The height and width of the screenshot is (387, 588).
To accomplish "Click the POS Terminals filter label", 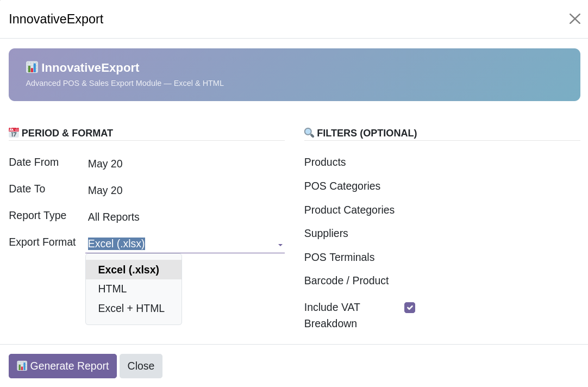I will tap(339, 257).
